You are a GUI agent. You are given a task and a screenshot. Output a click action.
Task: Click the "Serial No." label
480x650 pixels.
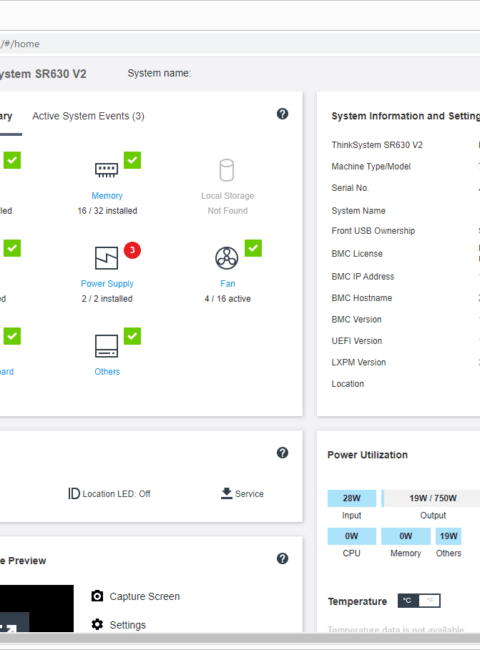350,188
